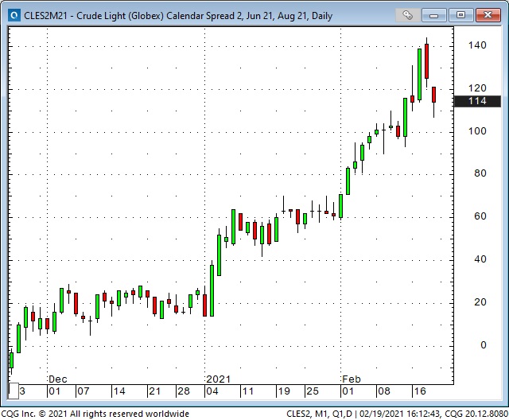Click the date label 11 on time axis
Image resolution: width=509 pixels, height=420 pixels.
coord(247,391)
